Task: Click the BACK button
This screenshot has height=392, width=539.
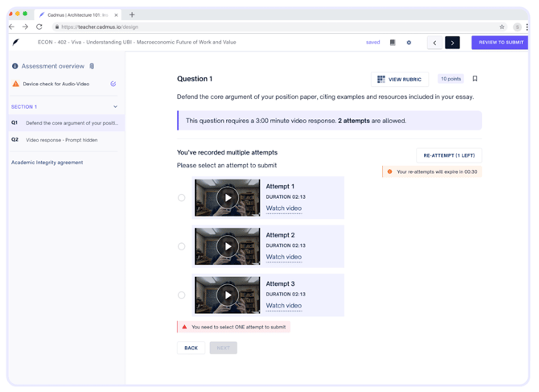Action: click(x=191, y=348)
